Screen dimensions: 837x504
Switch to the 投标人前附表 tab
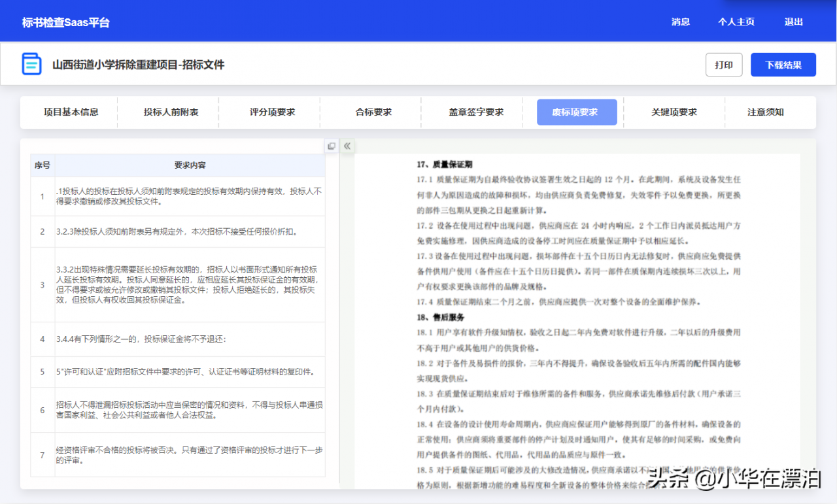coord(171,112)
